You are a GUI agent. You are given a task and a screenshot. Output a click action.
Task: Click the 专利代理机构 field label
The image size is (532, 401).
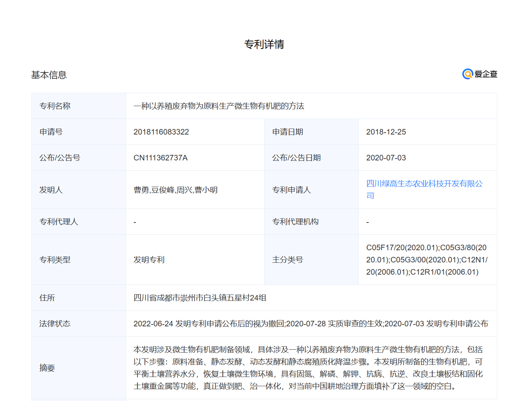pyautogui.click(x=295, y=222)
